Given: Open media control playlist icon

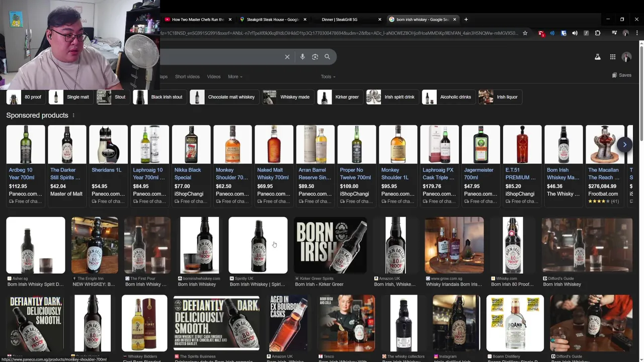Looking at the screenshot, I should (x=614, y=33).
